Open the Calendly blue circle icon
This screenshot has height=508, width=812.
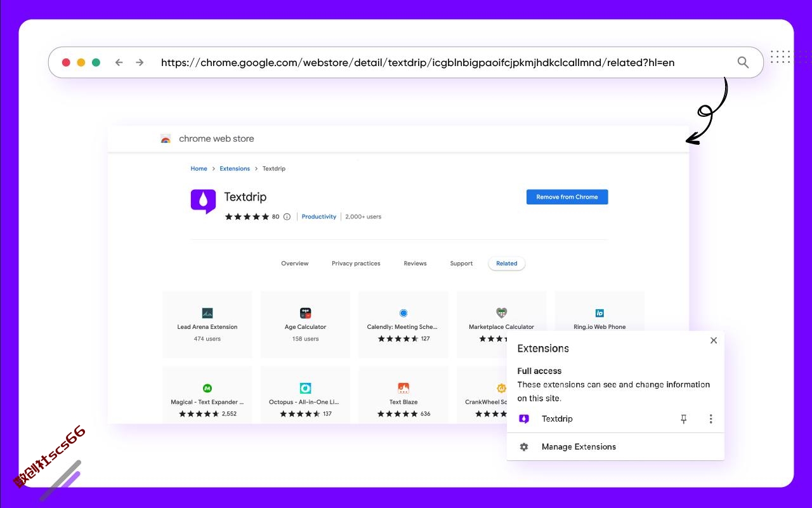[x=403, y=313]
